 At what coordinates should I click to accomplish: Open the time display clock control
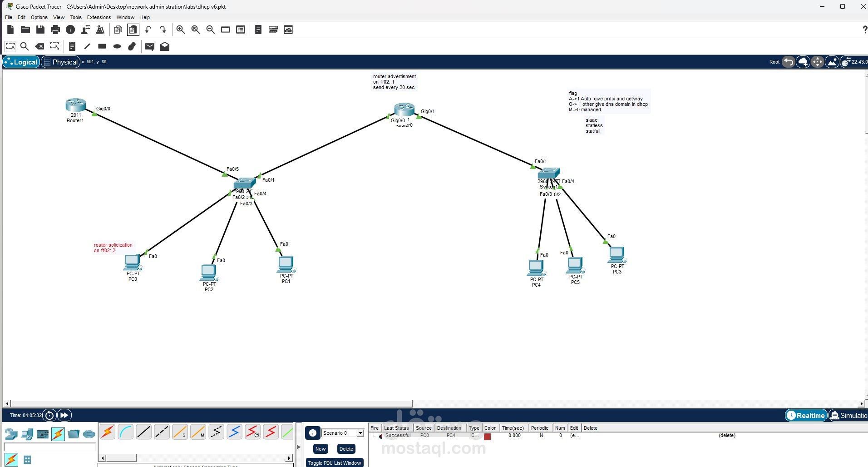(49, 415)
